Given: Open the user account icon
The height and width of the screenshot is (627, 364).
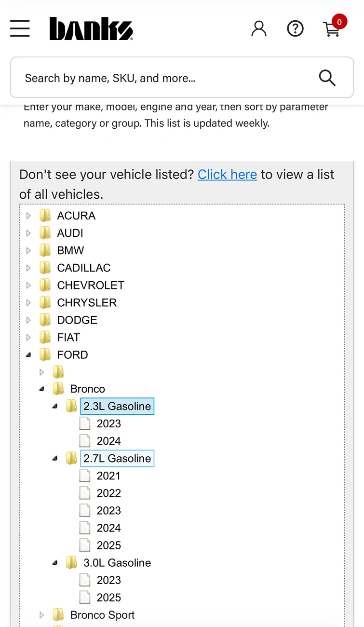Looking at the screenshot, I should pyautogui.click(x=259, y=29).
